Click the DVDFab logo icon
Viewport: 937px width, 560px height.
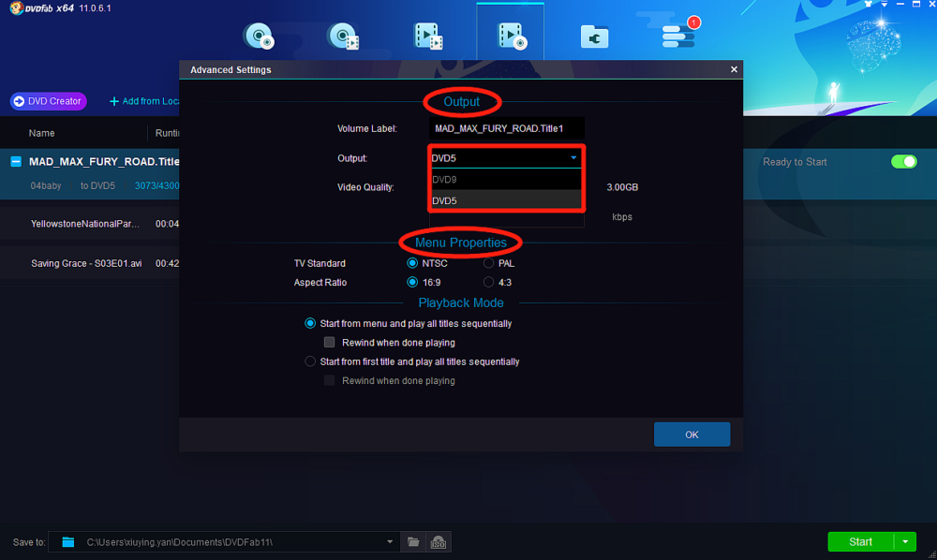(17, 8)
